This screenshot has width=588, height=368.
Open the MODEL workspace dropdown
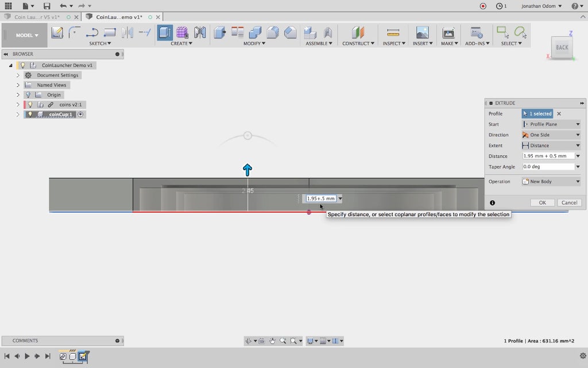[26, 35]
